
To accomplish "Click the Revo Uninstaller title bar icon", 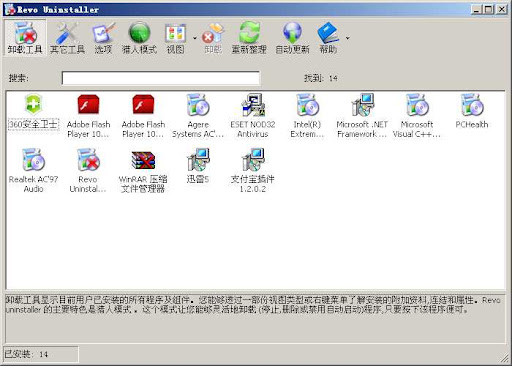I will (10, 9).
